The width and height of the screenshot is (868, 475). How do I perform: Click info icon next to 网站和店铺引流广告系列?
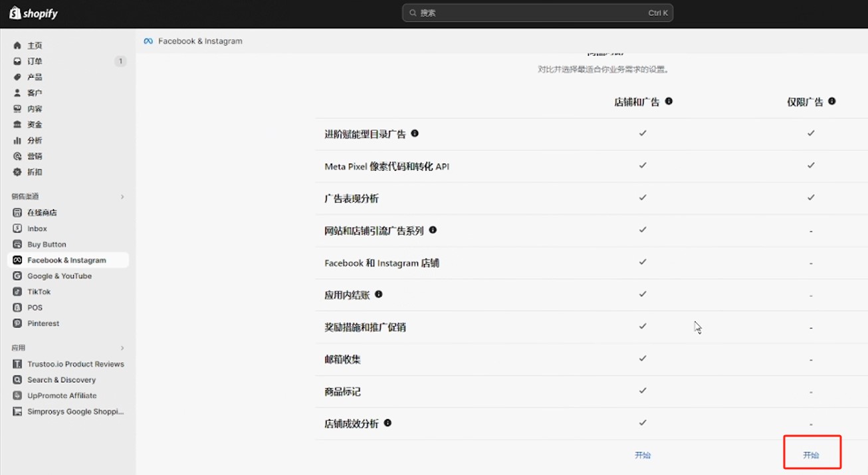433,230
